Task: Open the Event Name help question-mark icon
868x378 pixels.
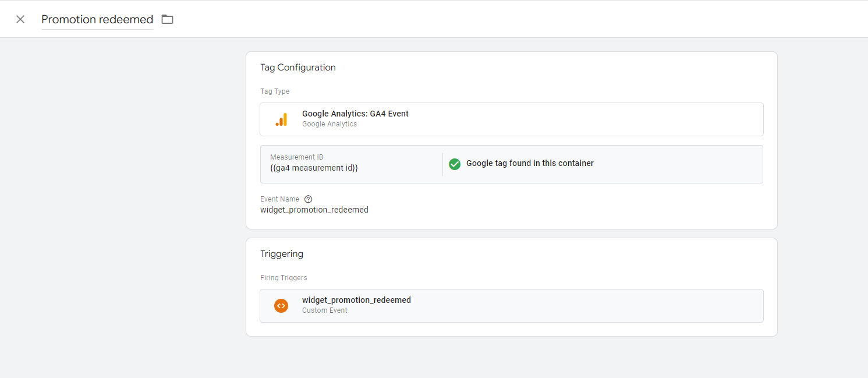Action: (309, 199)
